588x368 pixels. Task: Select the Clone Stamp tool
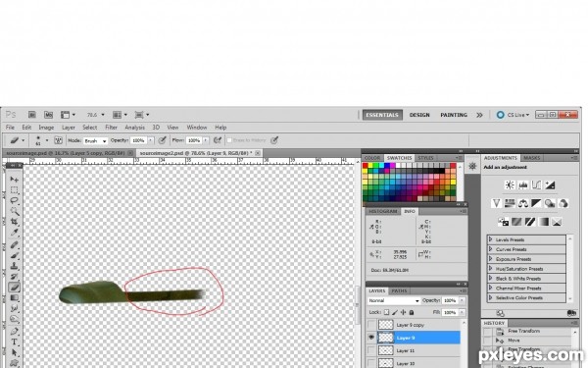pyautogui.click(x=15, y=266)
